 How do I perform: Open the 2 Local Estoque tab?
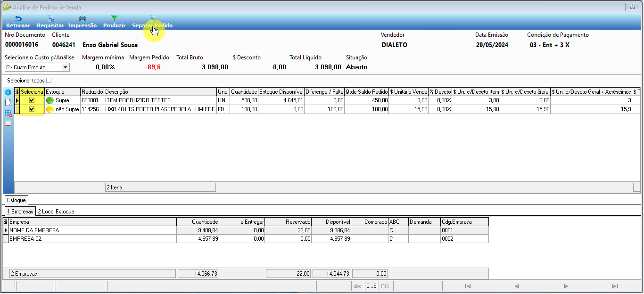pos(56,212)
